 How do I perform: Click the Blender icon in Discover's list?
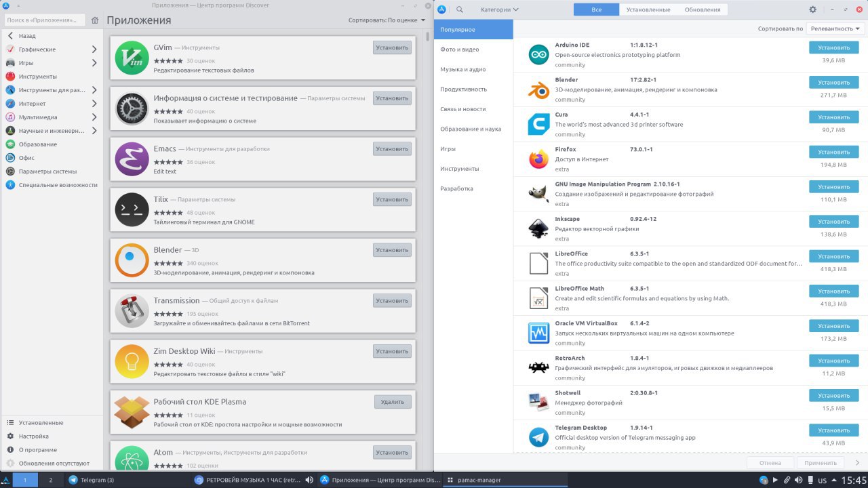click(x=132, y=260)
